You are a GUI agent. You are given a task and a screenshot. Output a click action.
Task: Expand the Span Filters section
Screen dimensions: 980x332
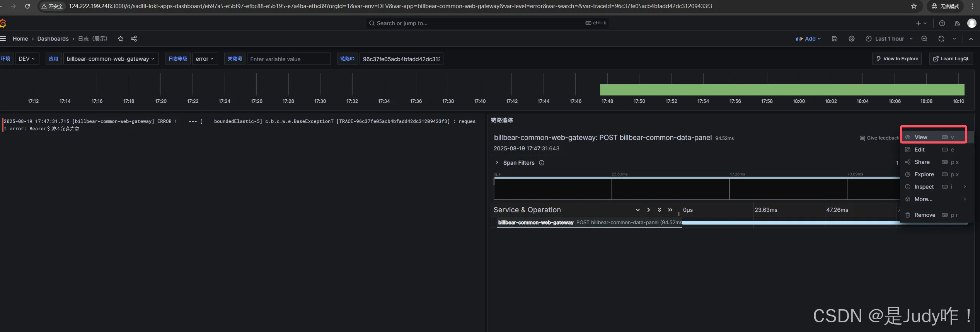[x=497, y=163]
